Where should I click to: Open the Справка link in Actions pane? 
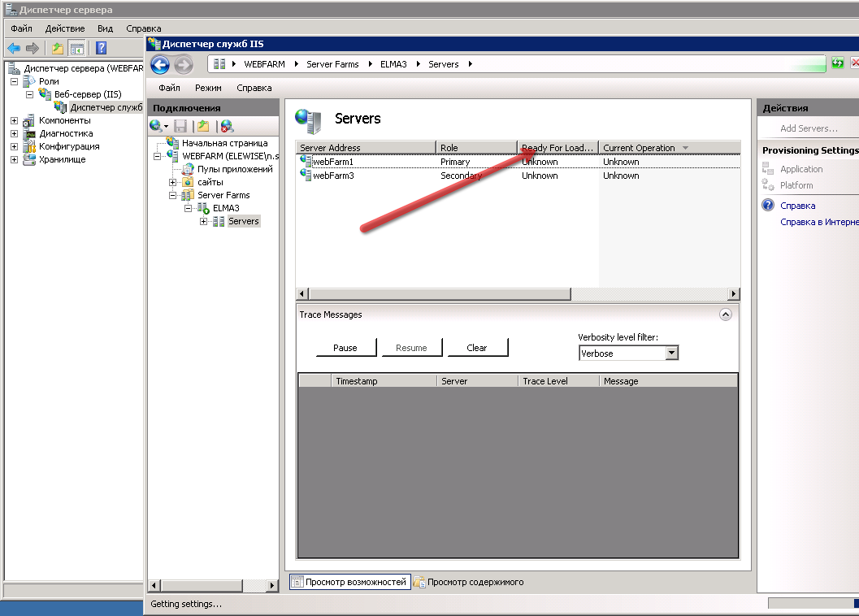click(797, 206)
